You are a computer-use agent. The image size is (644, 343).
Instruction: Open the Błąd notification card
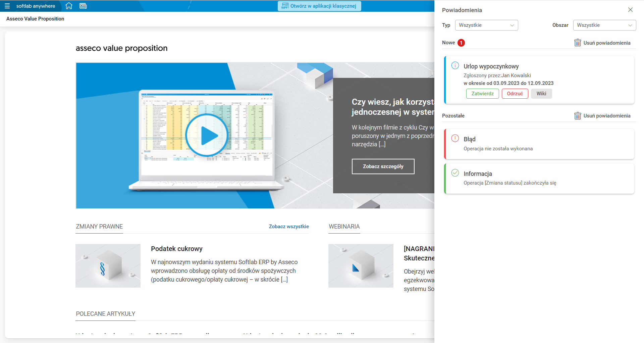tap(539, 144)
